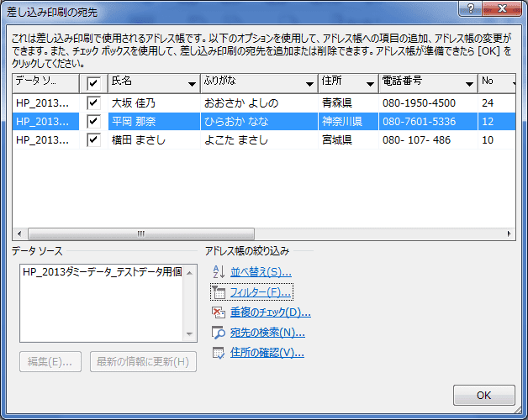Image resolution: width=528 pixels, height=420 pixels.
Task: Click the find recipient (宛先の検索) icon
Action: [218, 333]
